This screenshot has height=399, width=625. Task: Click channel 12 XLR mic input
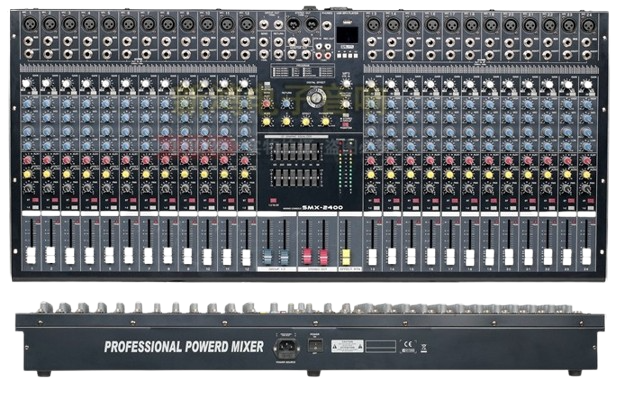(x=247, y=24)
